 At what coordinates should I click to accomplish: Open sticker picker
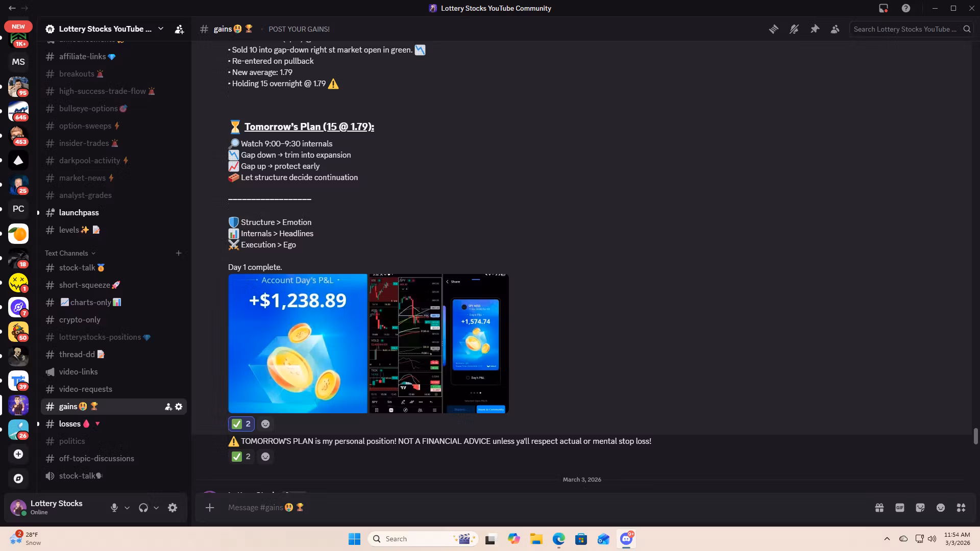coord(920,508)
